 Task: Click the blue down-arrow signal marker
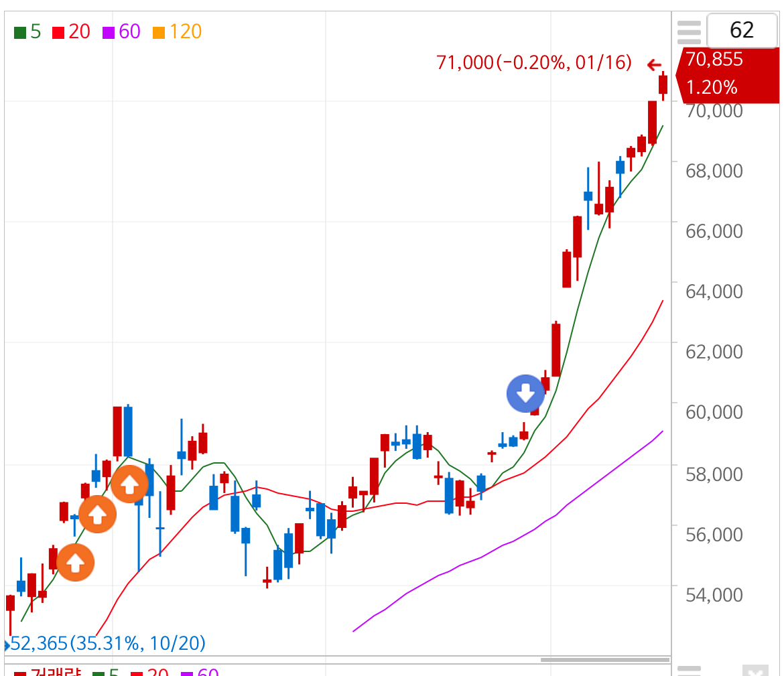(525, 393)
